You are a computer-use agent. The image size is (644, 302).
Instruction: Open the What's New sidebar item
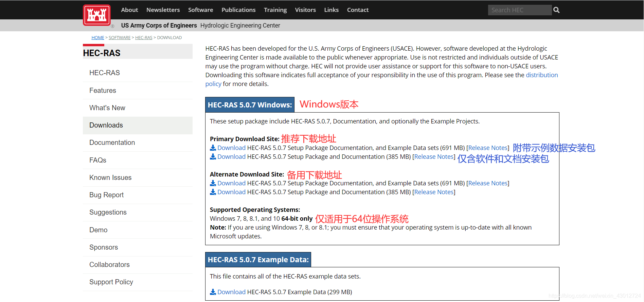click(138, 108)
